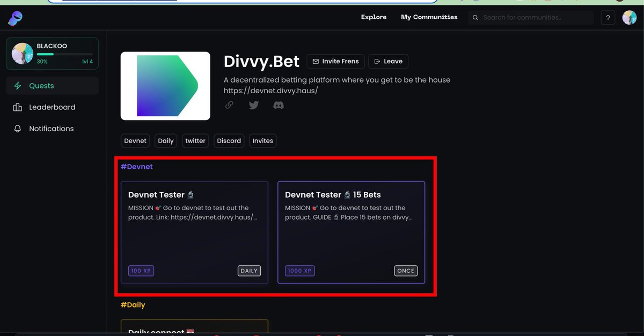Open the profile avatar in top bar
Screen dimensions: 644x336
630,18
